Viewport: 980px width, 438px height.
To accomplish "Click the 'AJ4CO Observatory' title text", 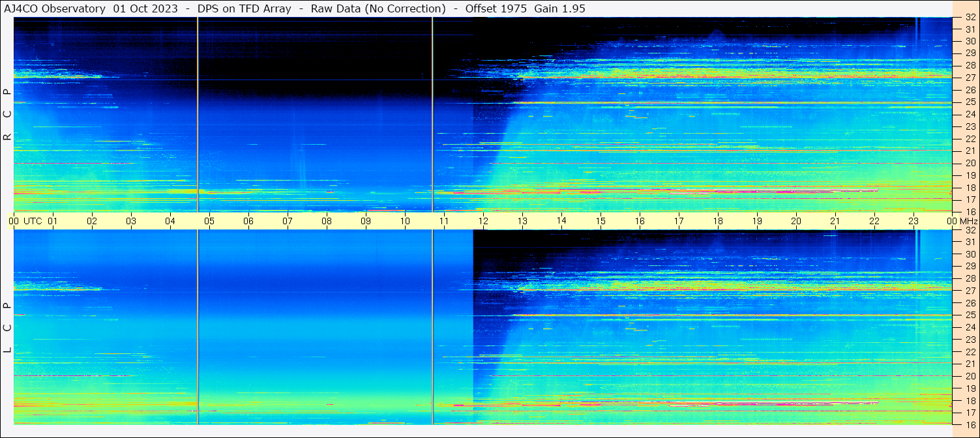I will pos(55,8).
